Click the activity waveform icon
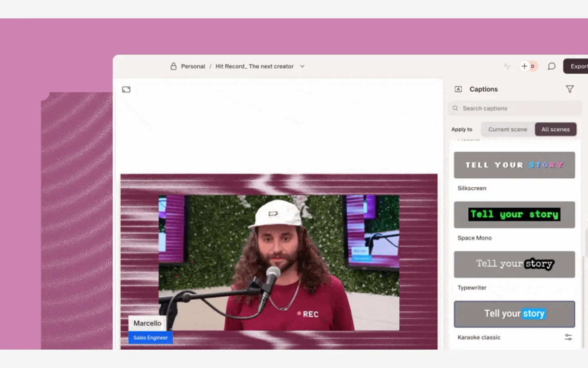The height and width of the screenshot is (368, 588). [x=507, y=66]
